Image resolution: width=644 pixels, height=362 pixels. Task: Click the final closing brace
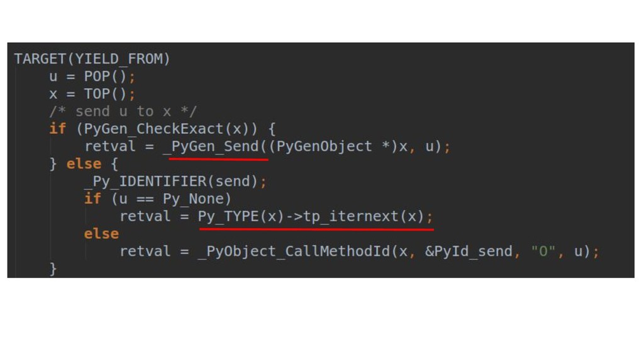(53, 268)
